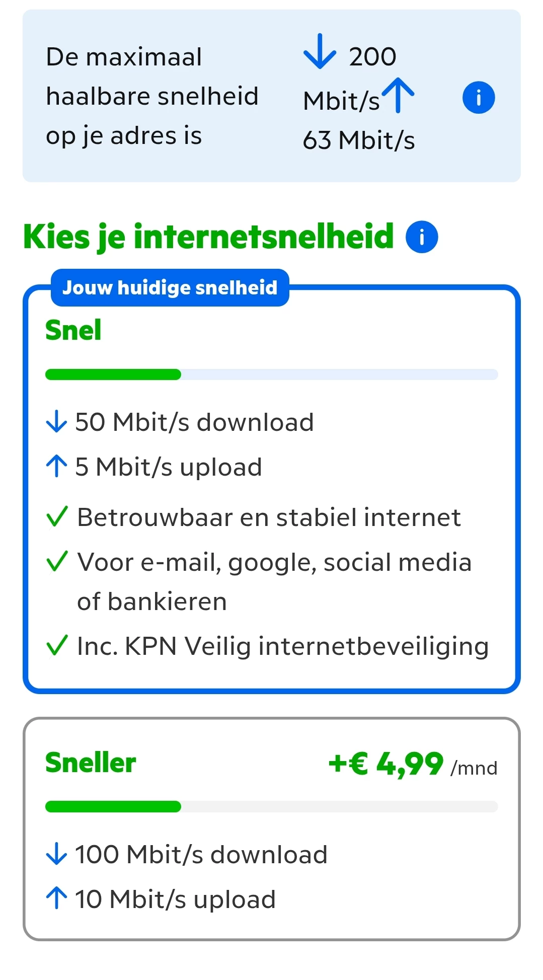Viewport: 543px width, 980px height.
Task: Click the 'Snel' plan title
Action: coord(73,330)
